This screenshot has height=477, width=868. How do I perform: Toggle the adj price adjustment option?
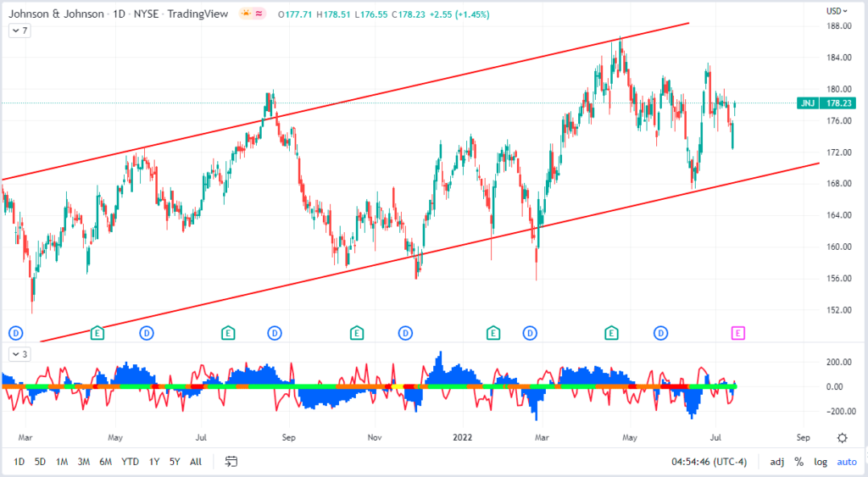pyautogui.click(x=776, y=462)
